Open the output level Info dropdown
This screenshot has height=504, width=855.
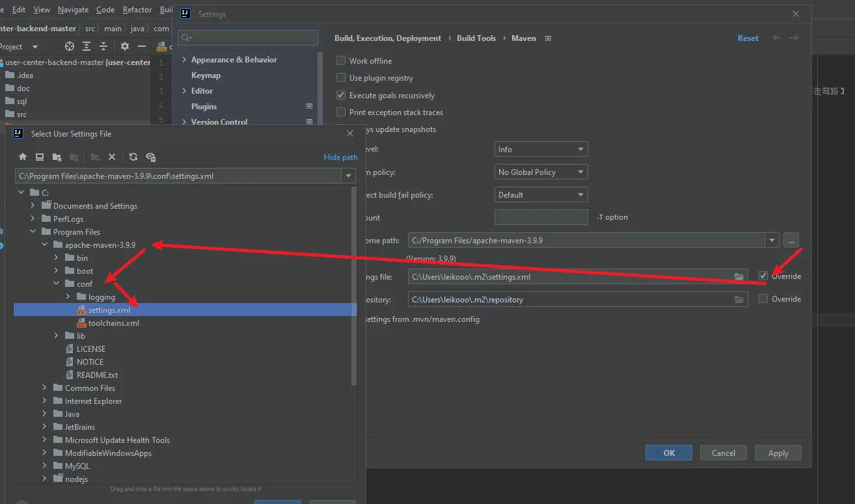click(x=541, y=149)
